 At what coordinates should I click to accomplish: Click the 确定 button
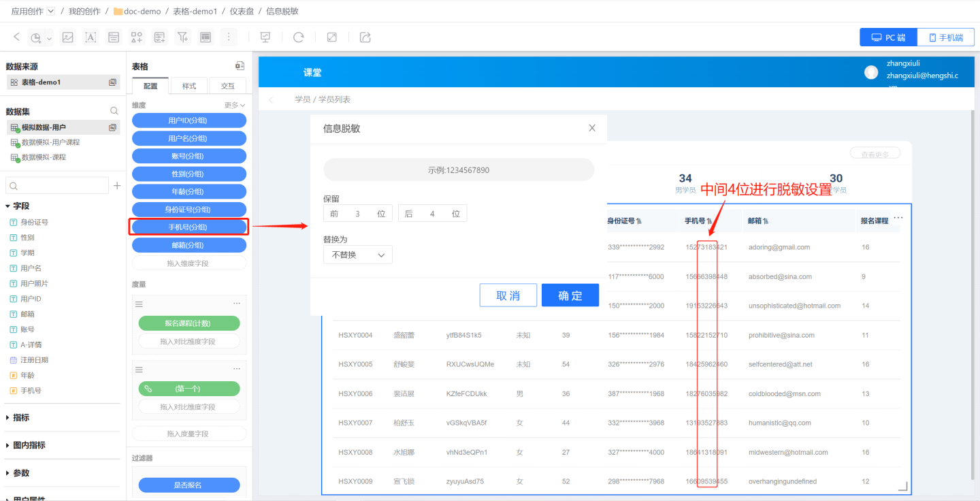570,295
